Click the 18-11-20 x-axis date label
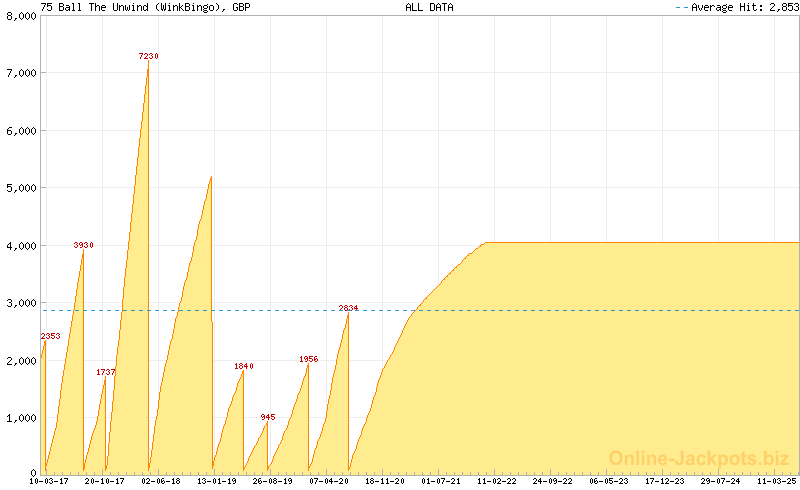The height and width of the screenshot is (490, 800). click(x=385, y=481)
